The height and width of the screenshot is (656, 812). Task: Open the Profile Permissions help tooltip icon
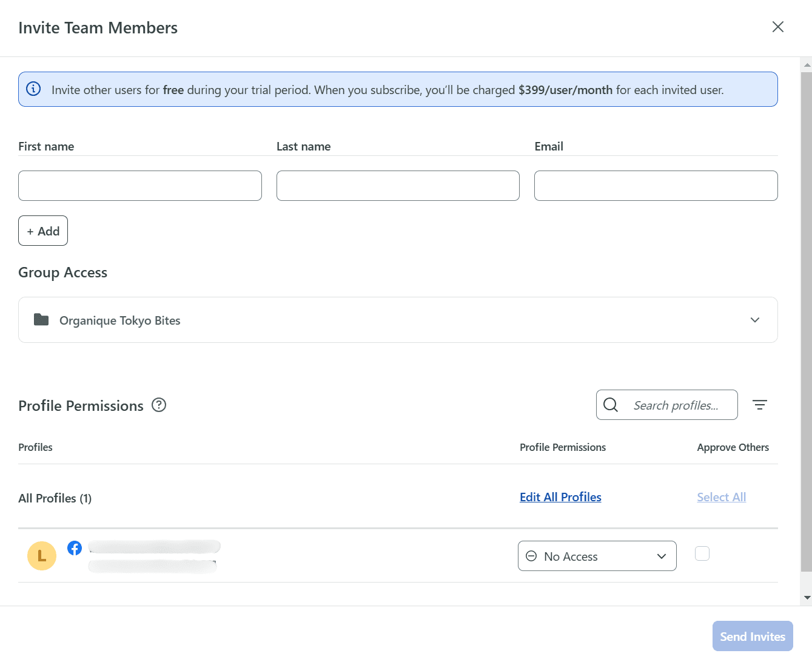click(x=159, y=405)
